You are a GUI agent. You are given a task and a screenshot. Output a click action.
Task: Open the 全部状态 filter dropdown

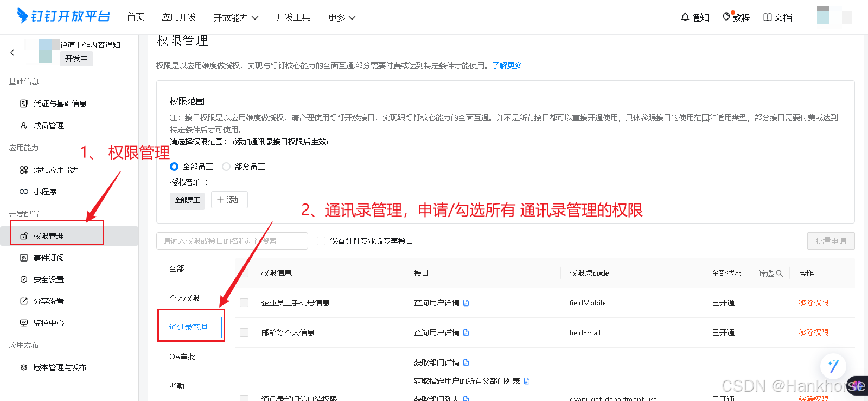pyautogui.click(x=727, y=273)
